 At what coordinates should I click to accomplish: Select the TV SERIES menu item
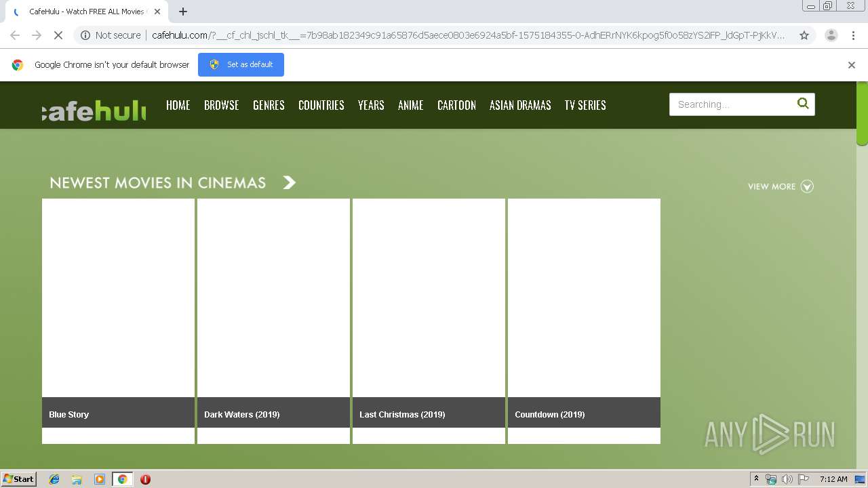tap(585, 105)
